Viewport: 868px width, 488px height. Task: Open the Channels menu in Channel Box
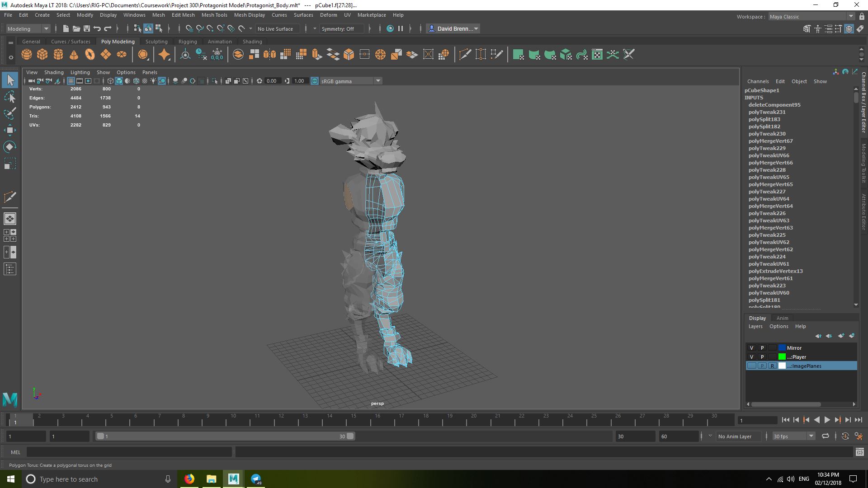[x=758, y=81]
